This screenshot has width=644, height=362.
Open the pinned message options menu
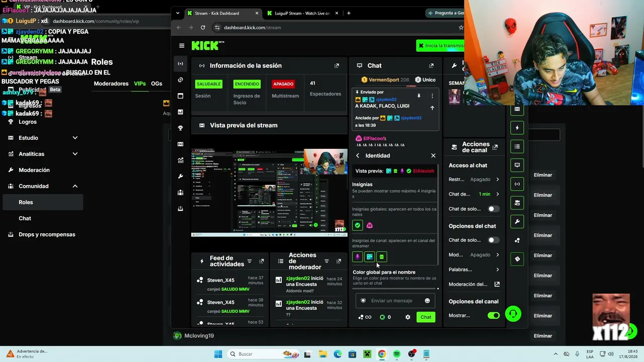tap(432, 96)
